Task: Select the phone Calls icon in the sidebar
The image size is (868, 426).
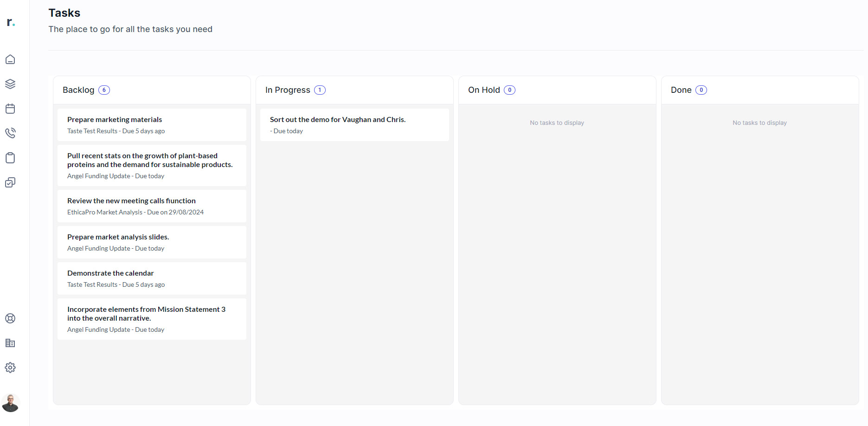Action: point(10,133)
